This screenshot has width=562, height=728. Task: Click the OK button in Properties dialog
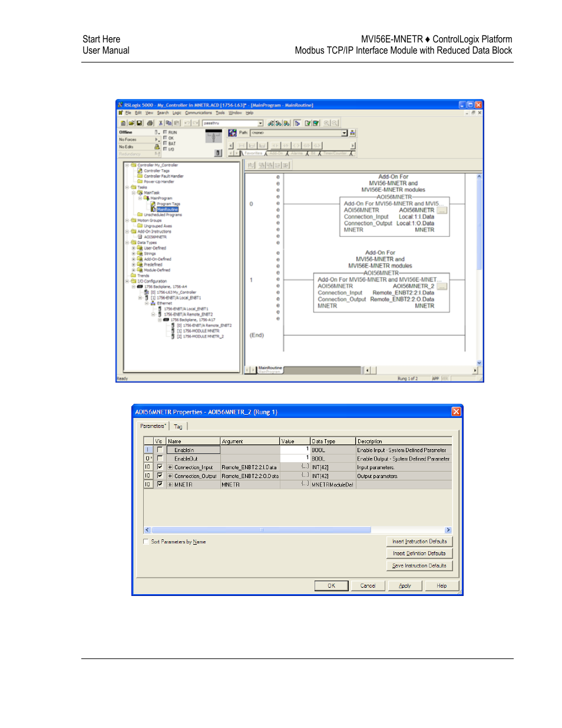pos(331,585)
